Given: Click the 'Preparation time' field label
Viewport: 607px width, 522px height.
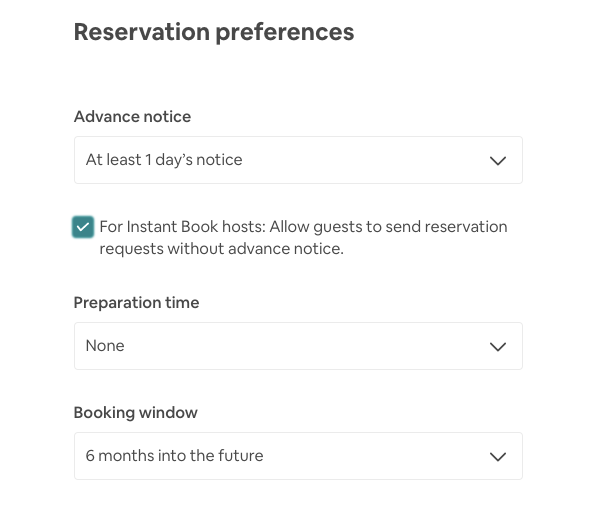Looking at the screenshot, I should (x=136, y=303).
